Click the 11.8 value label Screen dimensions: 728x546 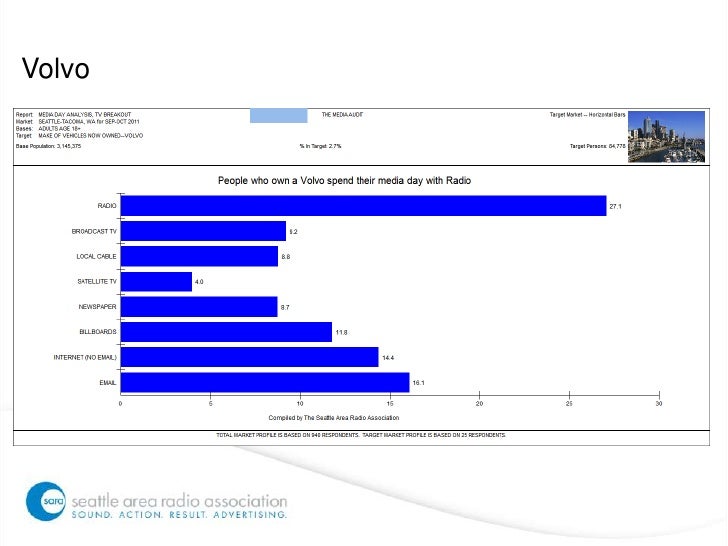(341, 332)
